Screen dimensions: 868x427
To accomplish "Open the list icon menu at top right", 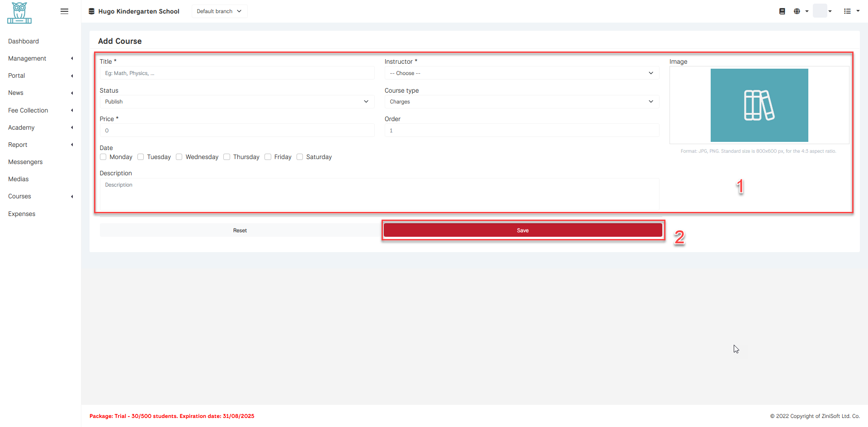I will 851,11.
